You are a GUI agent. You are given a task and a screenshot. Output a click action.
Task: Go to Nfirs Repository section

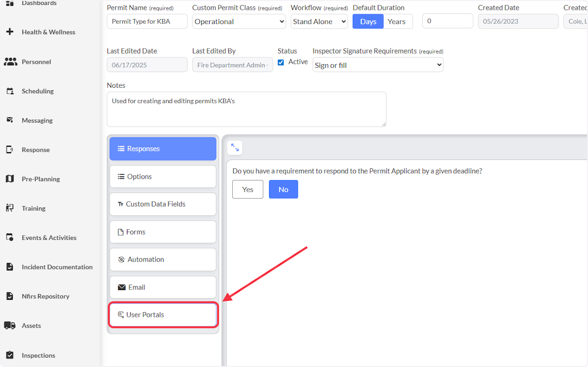(x=46, y=296)
